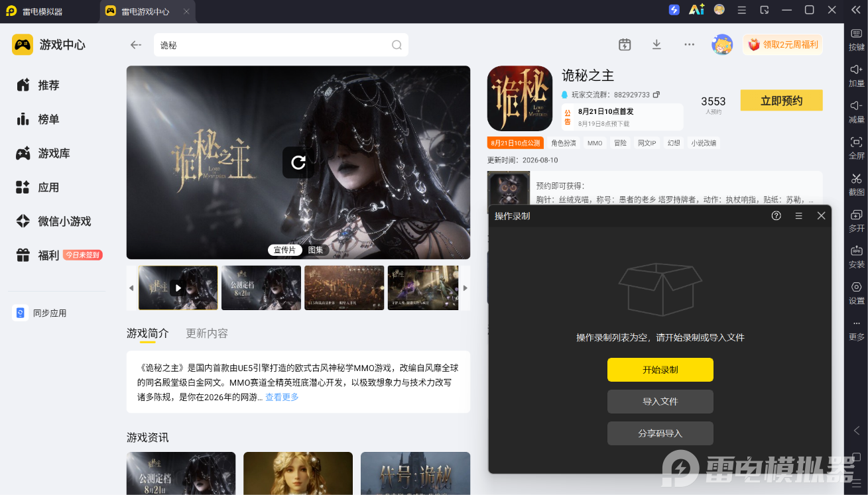Open the 应用 apps section

pyautogui.click(x=38, y=187)
